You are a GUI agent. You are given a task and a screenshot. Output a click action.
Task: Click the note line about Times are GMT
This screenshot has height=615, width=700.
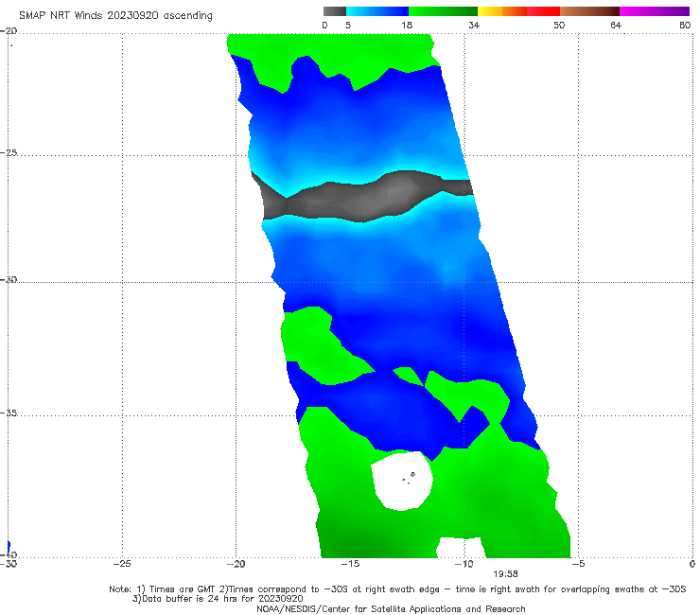pos(397,589)
